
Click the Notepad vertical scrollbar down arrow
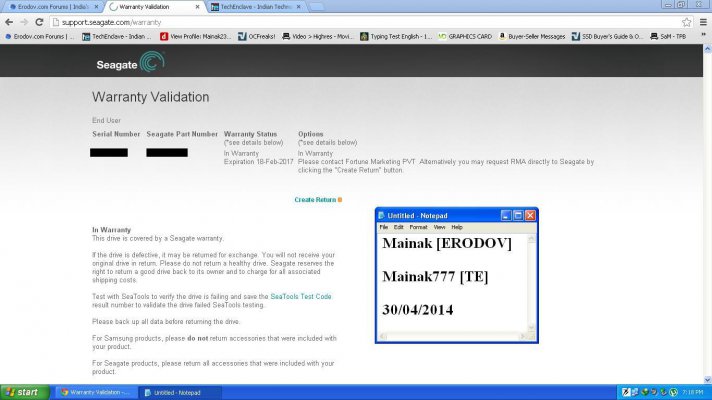[532, 328]
